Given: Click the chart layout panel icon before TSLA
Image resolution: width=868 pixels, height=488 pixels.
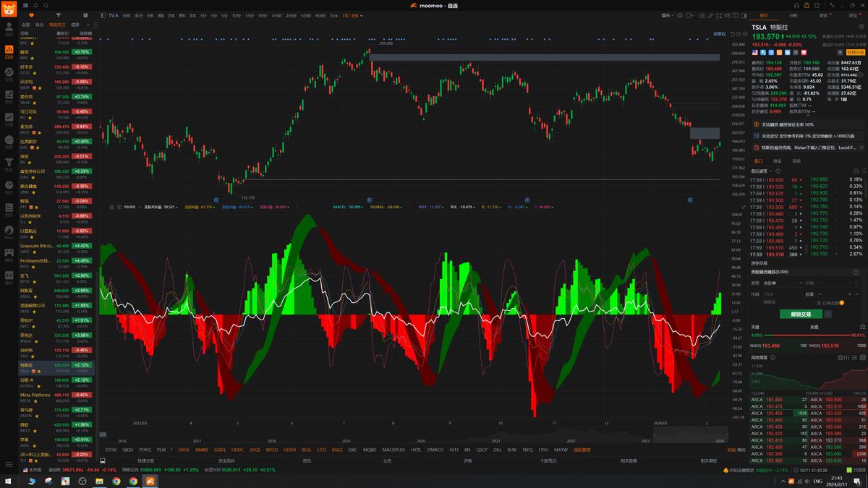Looking at the screenshot, I should [x=103, y=15].
